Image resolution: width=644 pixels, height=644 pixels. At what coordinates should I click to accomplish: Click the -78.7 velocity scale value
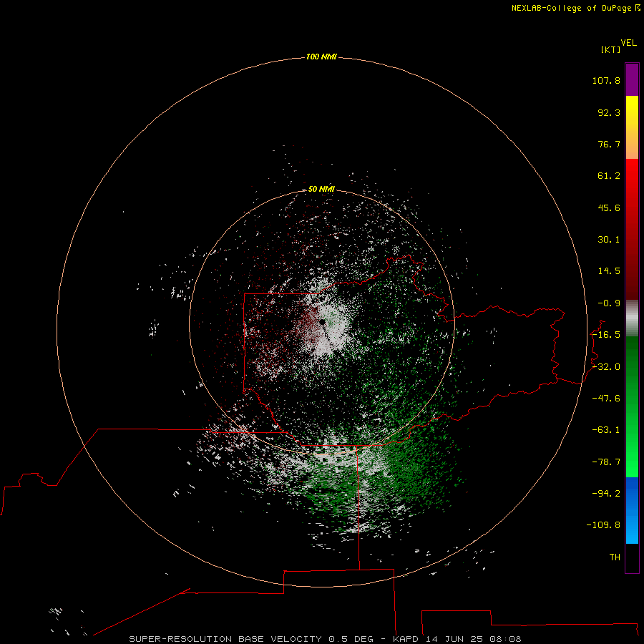606,462
